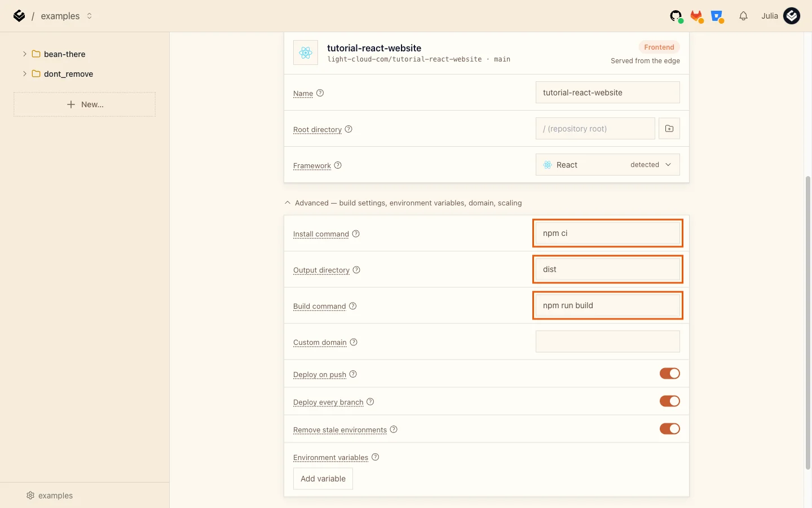Show help for Build command
The width and height of the screenshot is (812, 508).
(x=353, y=306)
